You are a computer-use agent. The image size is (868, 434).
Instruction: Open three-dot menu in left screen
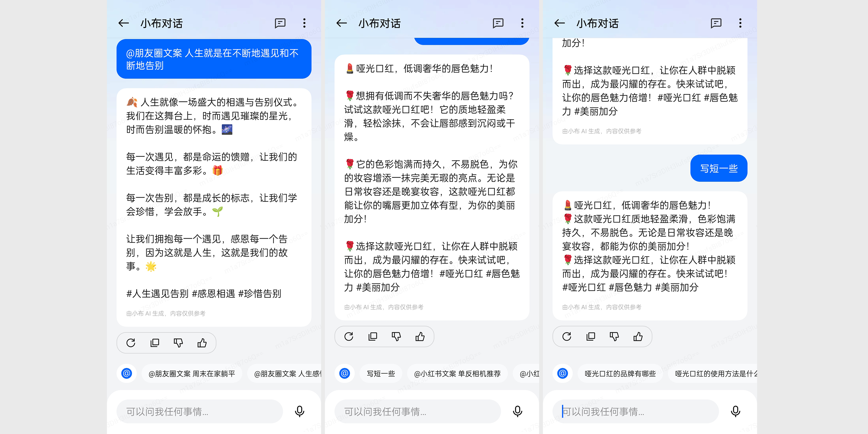pos(304,23)
